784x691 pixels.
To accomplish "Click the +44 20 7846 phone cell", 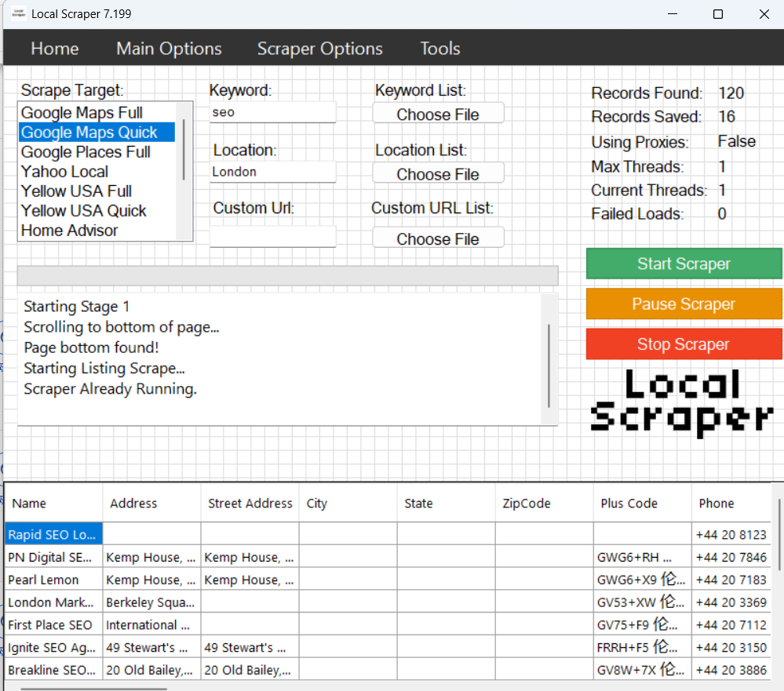I will tap(731, 557).
